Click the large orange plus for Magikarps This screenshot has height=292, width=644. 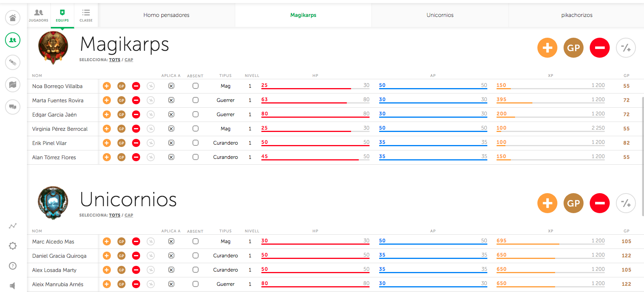[x=547, y=48]
